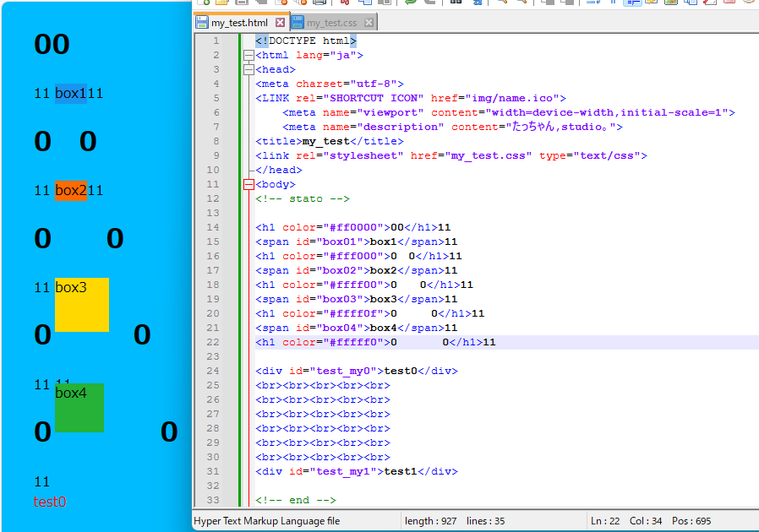Image resolution: width=759 pixels, height=532 pixels.
Task: Collapse the red body fold marker
Action: click(248, 184)
